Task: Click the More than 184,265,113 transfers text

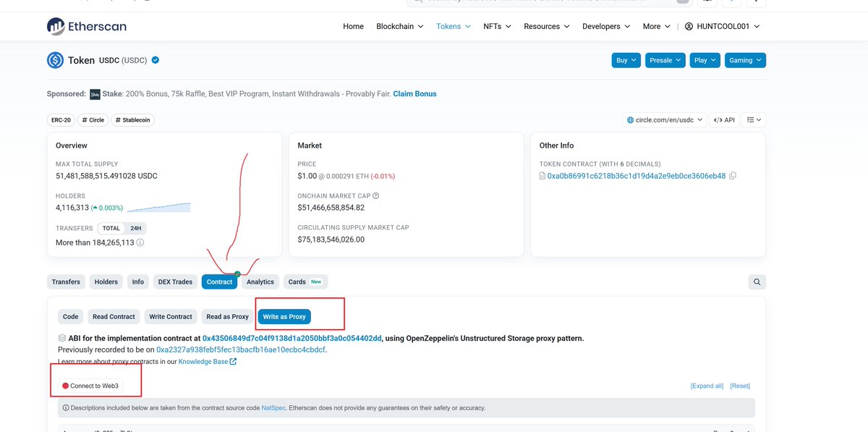Action: click(x=95, y=242)
